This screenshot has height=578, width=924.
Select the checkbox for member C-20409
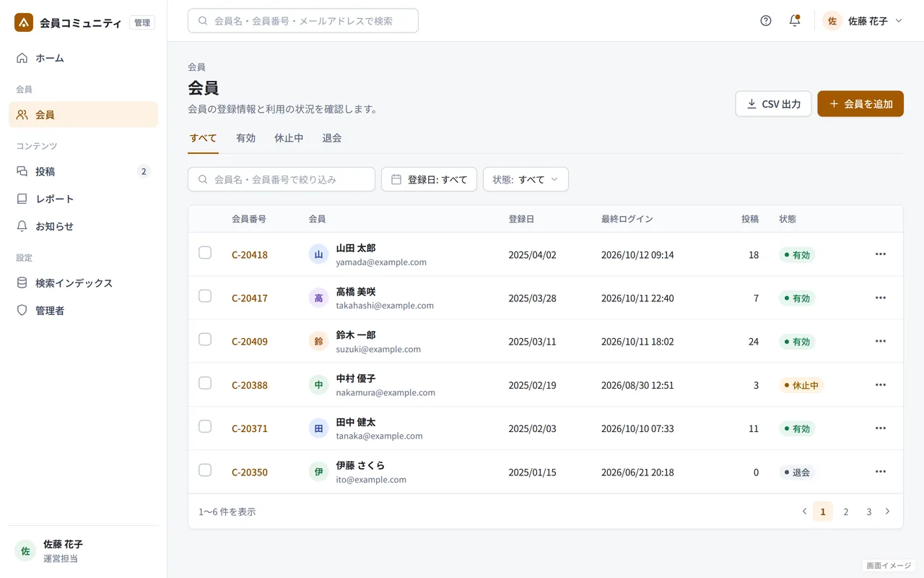point(205,340)
